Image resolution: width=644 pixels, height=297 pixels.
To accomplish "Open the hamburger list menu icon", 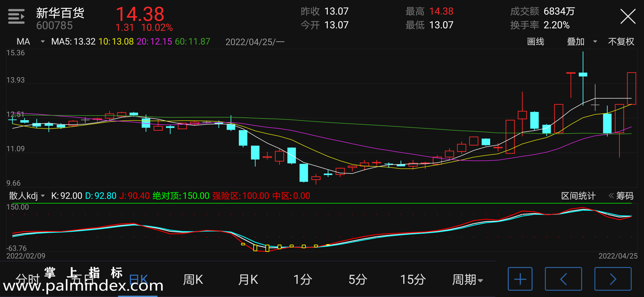I will [x=16, y=16].
